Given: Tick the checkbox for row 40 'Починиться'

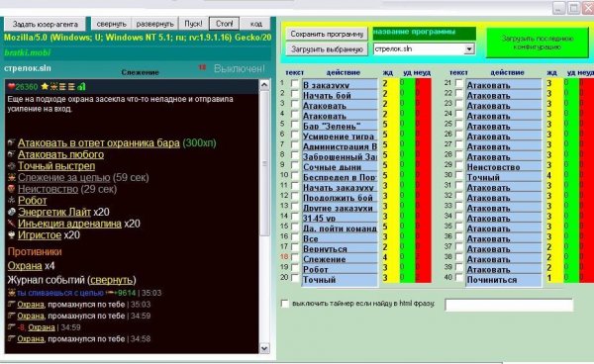Looking at the screenshot, I should 458,278.
